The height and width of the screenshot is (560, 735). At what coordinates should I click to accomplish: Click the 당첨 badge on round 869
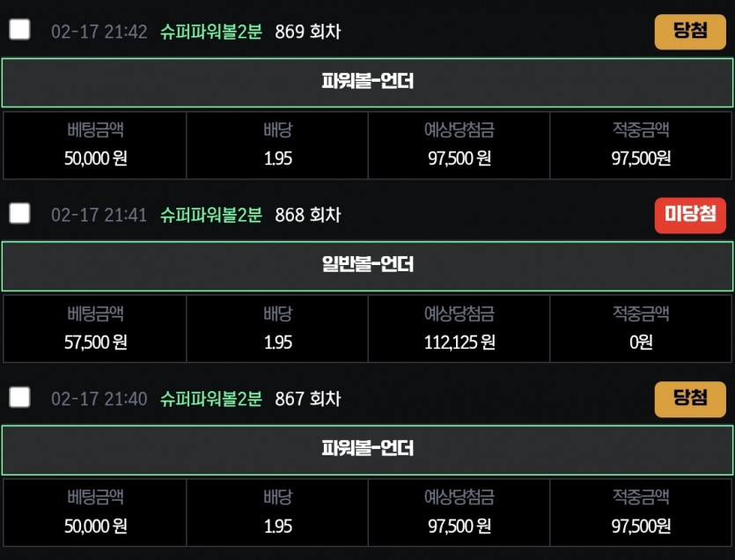click(690, 32)
